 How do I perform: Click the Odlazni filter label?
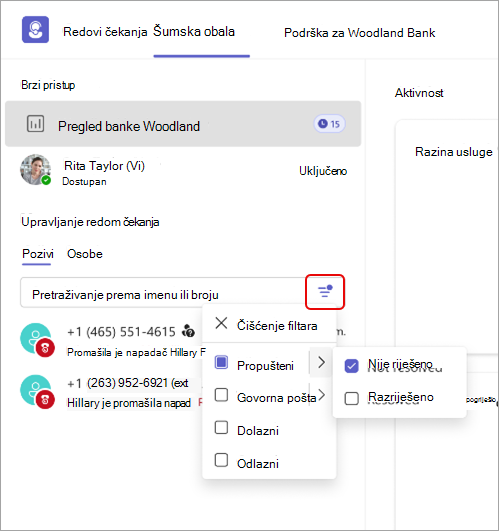[258, 463]
